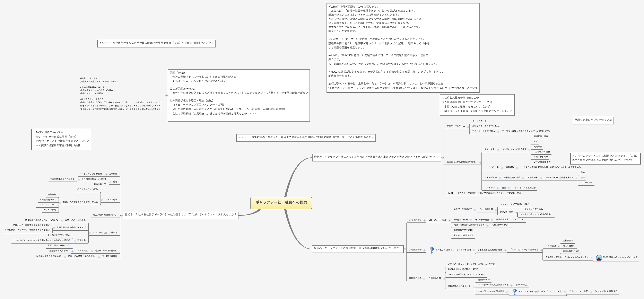Collapse the 2010年度の方針 branch

(99, 257)
